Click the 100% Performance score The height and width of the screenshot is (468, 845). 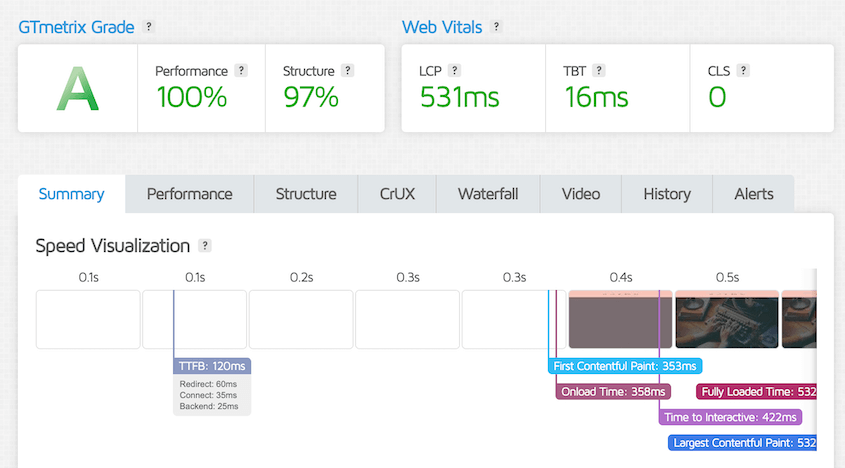(x=192, y=98)
